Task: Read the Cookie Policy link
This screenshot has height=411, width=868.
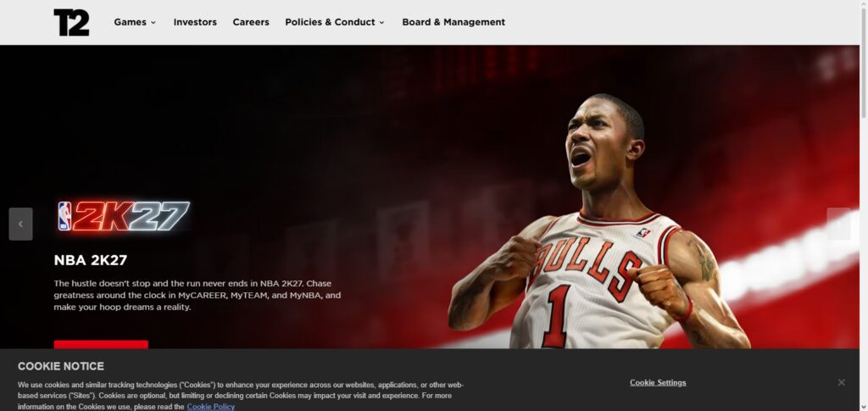Action: point(211,407)
